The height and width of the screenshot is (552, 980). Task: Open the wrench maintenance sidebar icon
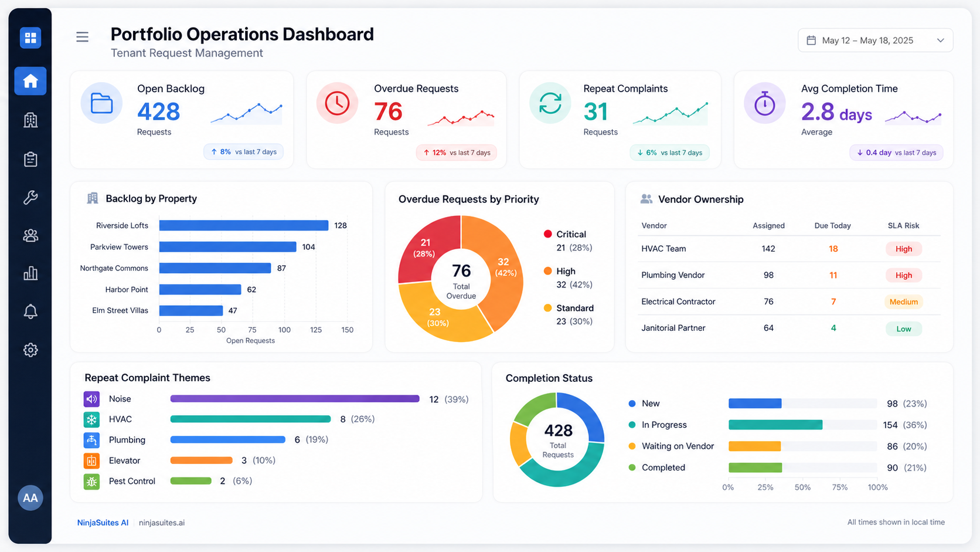[30, 197]
